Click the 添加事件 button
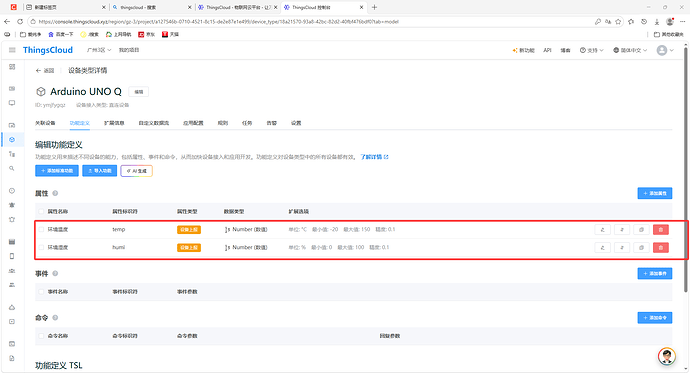 click(655, 274)
